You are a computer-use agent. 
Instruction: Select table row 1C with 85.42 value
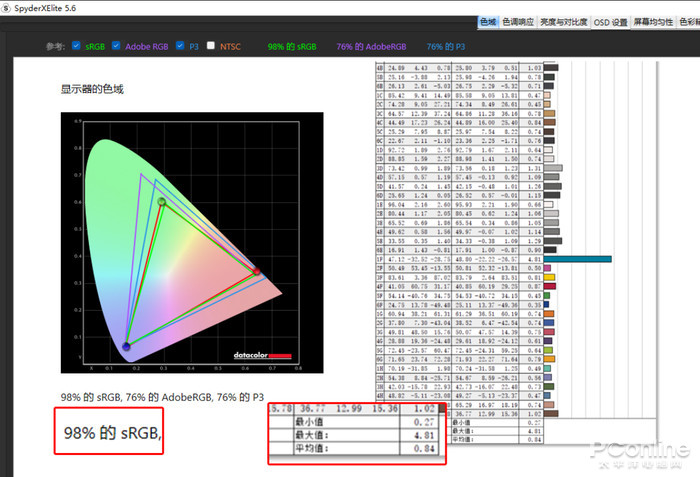pyautogui.click(x=459, y=95)
